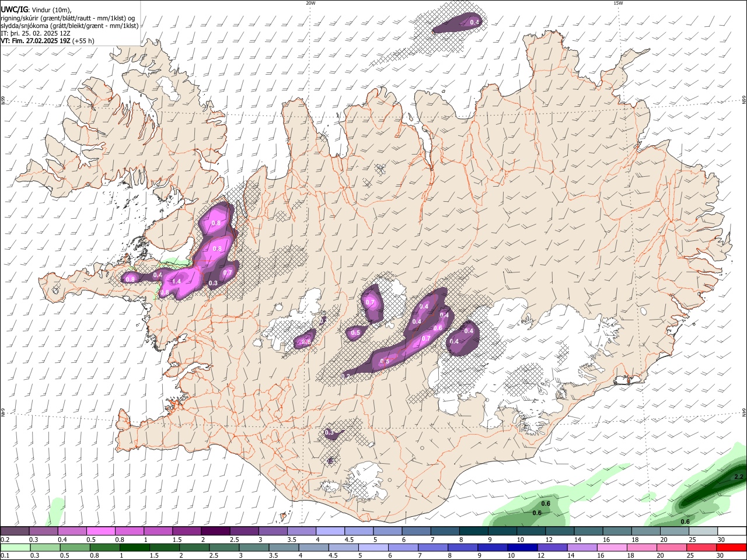Click the lavender 4 swatch in top legend row
The width and height of the screenshot is (747, 560).
(330, 531)
